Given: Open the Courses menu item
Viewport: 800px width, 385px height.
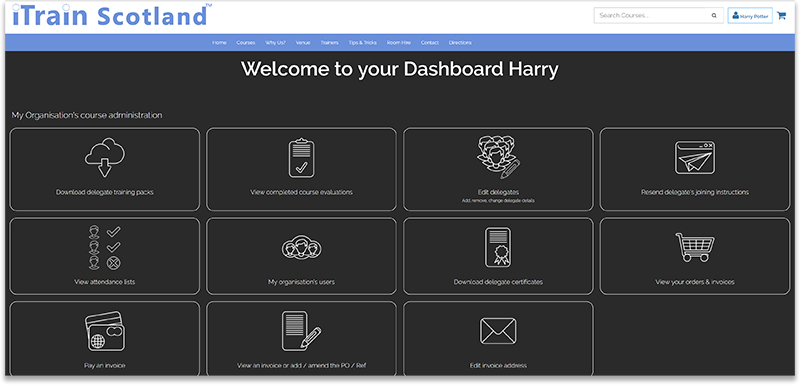Looking at the screenshot, I should click(246, 43).
